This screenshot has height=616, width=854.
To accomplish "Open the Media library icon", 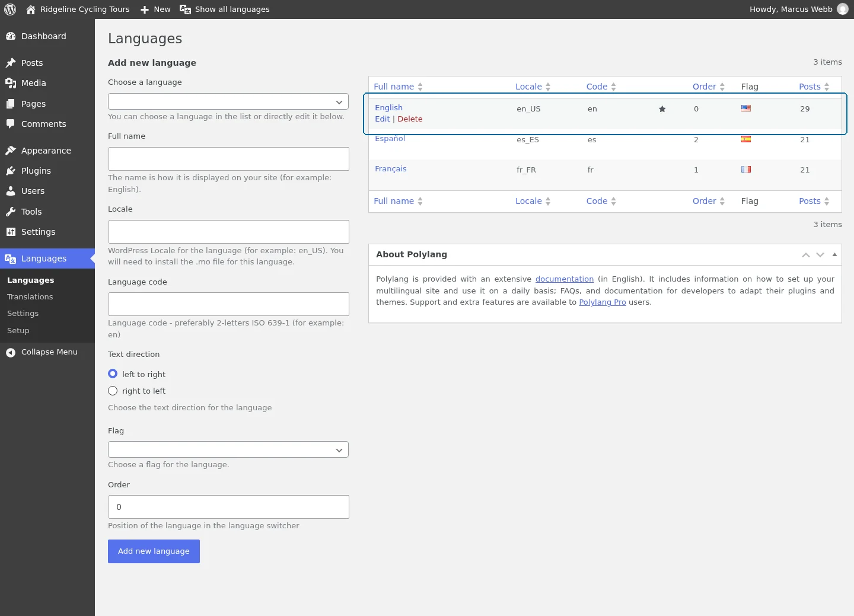I will pyautogui.click(x=11, y=83).
